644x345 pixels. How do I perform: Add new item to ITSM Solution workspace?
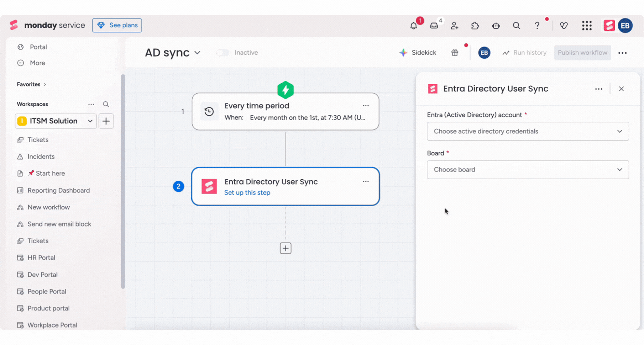point(106,121)
